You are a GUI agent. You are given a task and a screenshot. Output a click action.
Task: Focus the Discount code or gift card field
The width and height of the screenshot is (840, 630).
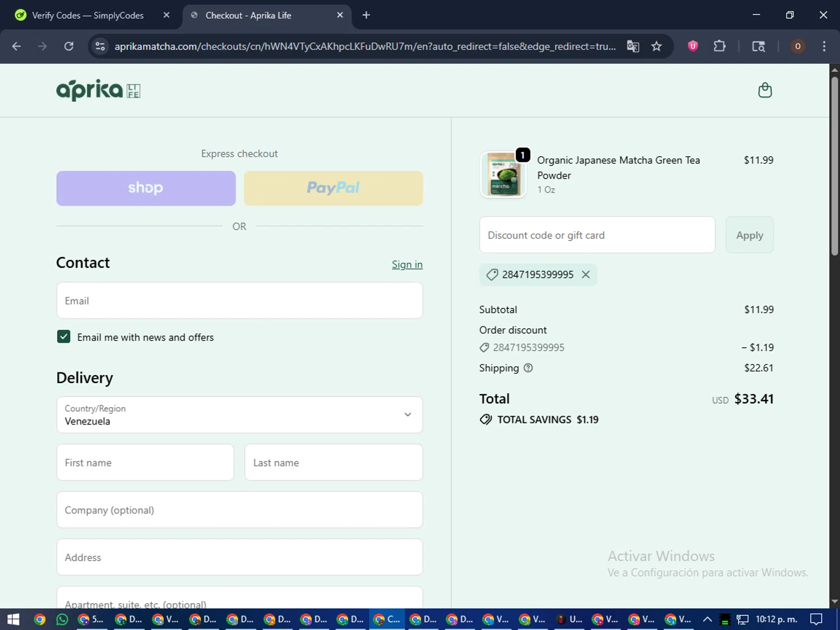point(597,235)
